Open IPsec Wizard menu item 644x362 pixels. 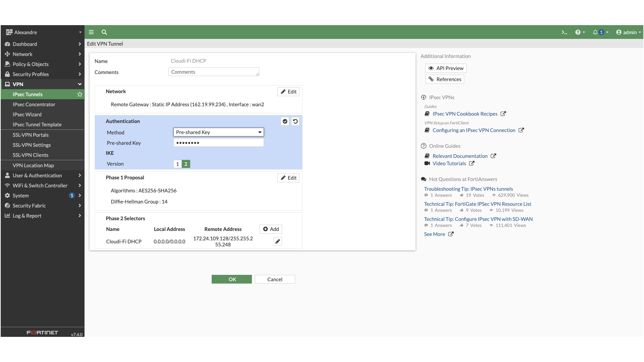27,114
